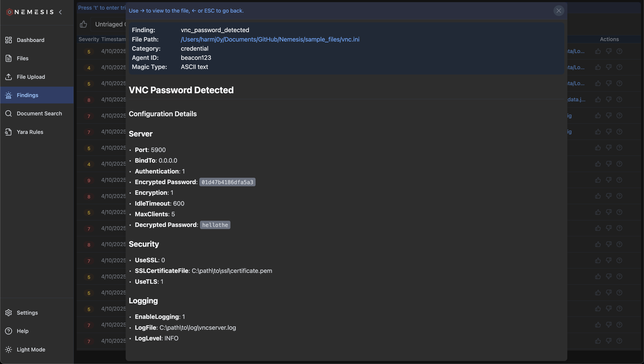Close the VNC finding details dialog
The height and width of the screenshot is (364, 644).
click(558, 11)
